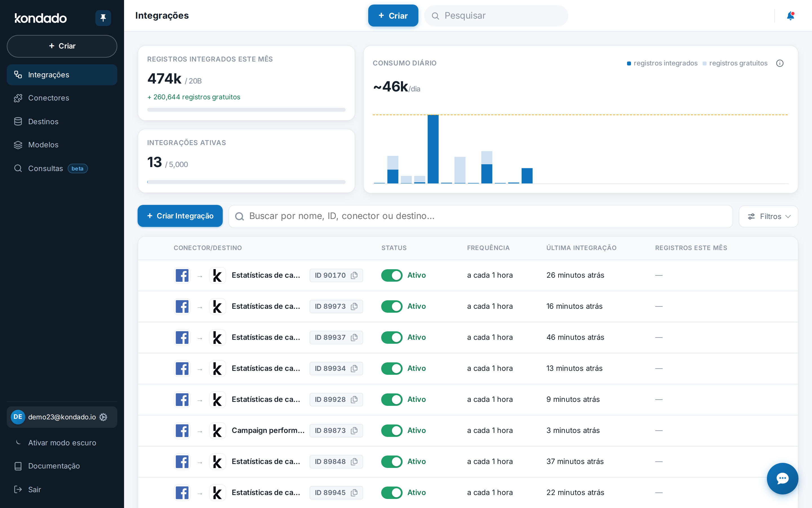Go to Destinos in sidebar
Screen dimensions: 812x508
pos(62,122)
